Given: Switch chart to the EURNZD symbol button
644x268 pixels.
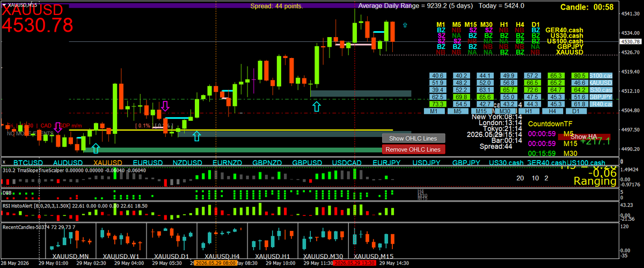Looking at the screenshot, I should 227,162.
